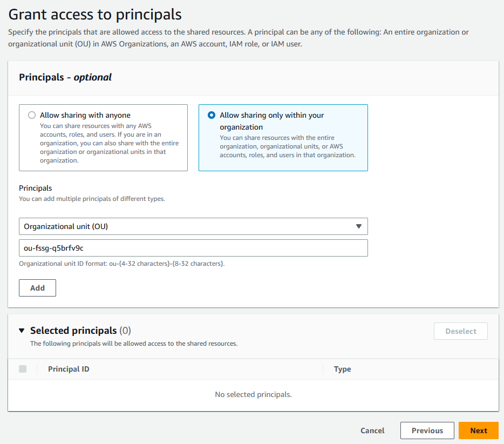
Task: Click Next to proceed to the next step
Action: click(478, 430)
